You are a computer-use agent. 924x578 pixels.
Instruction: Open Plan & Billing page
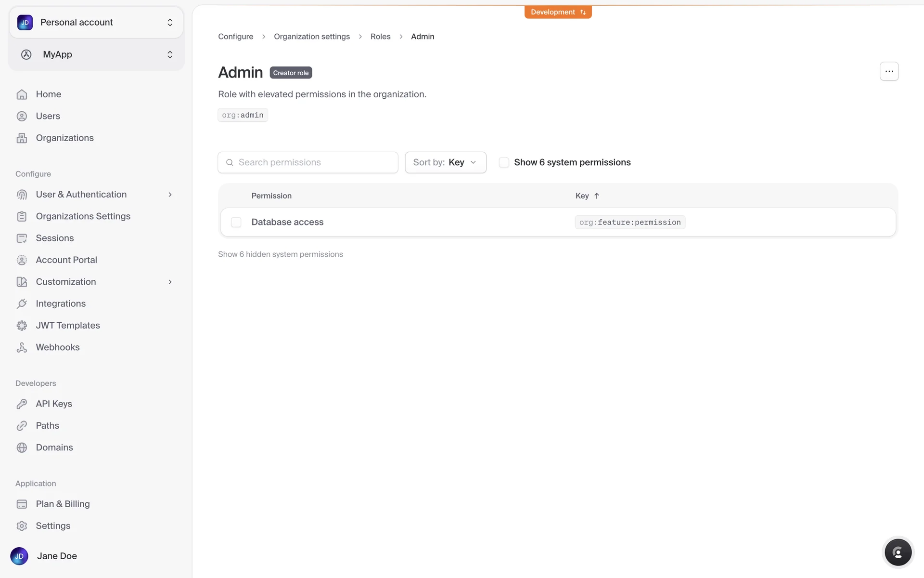coord(63,504)
